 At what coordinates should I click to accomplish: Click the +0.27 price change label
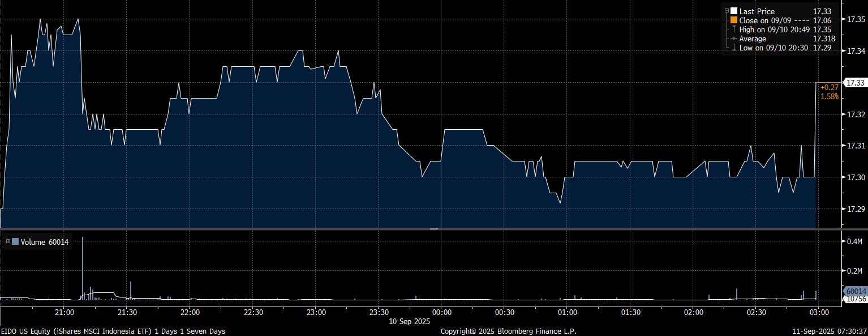tap(829, 87)
